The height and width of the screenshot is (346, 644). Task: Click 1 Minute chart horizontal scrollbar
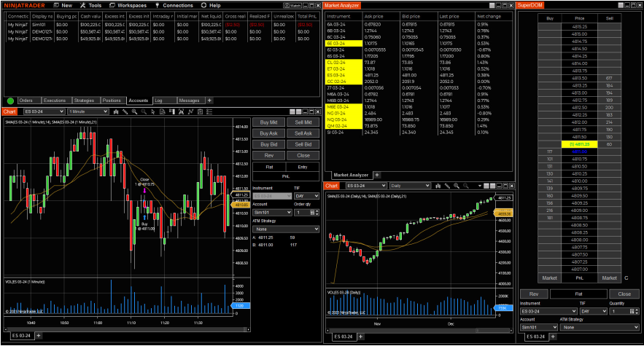[x=126, y=329]
